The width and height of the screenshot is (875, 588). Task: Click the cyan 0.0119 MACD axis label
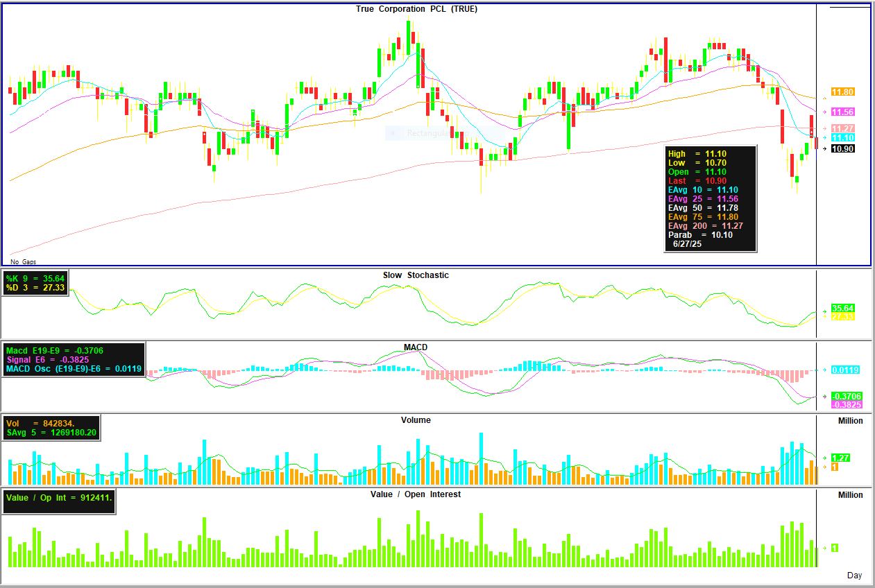[844, 370]
